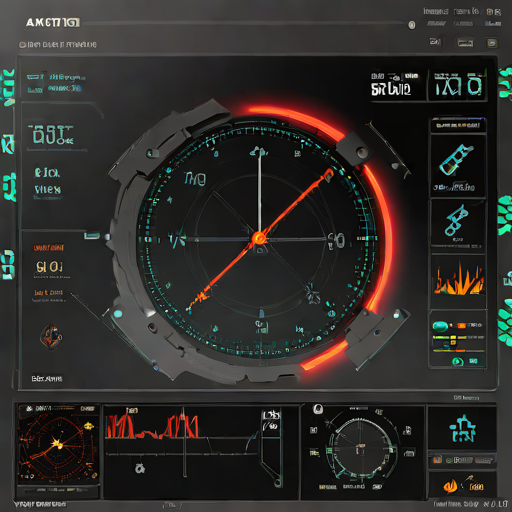Open the orange flame spike chart thumbnail
This screenshot has height=512, width=512.
click(459, 279)
